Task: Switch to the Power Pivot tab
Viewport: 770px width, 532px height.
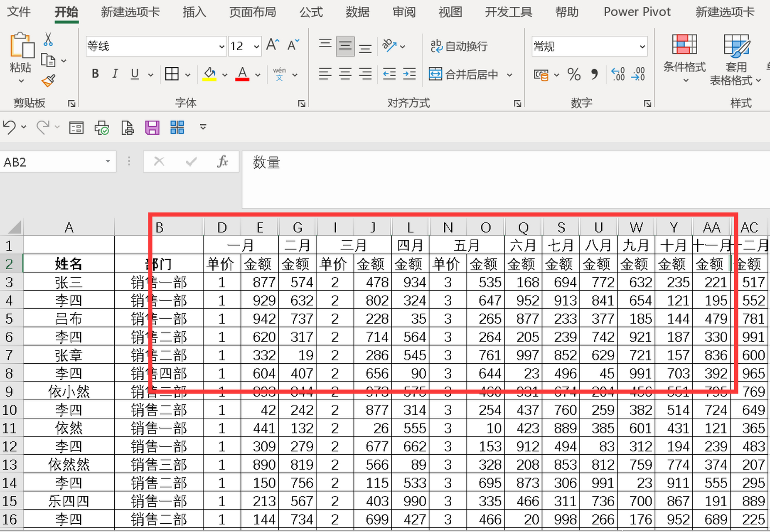Action: pos(637,12)
